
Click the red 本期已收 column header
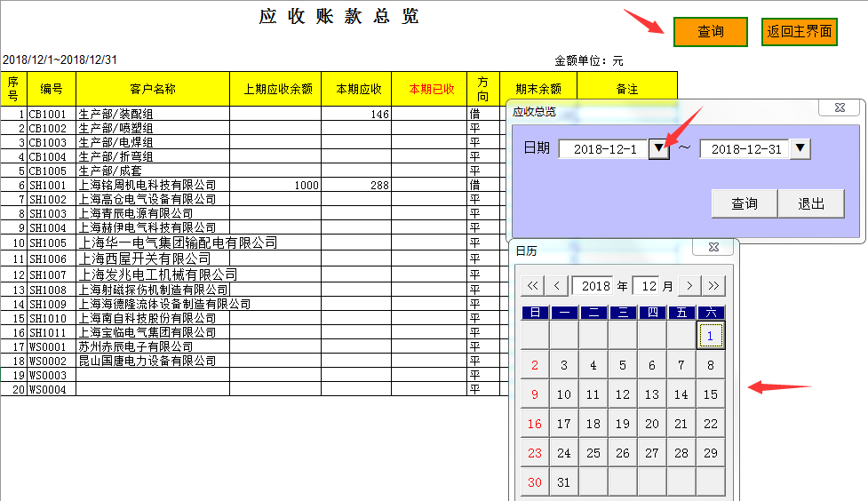click(x=430, y=89)
